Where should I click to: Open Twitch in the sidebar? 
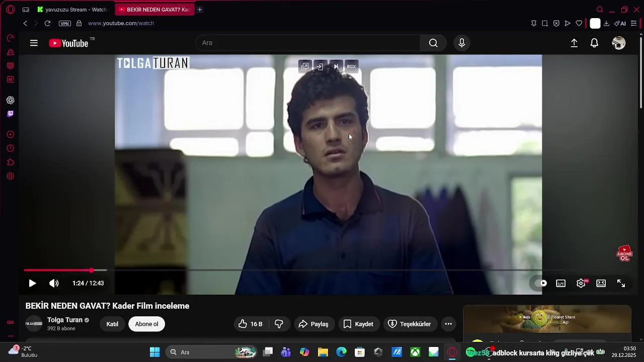(10, 114)
